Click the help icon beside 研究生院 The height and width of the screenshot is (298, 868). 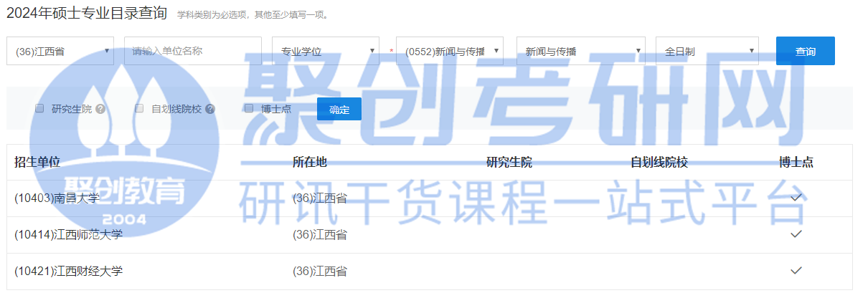pyautogui.click(x=100, y=109)
